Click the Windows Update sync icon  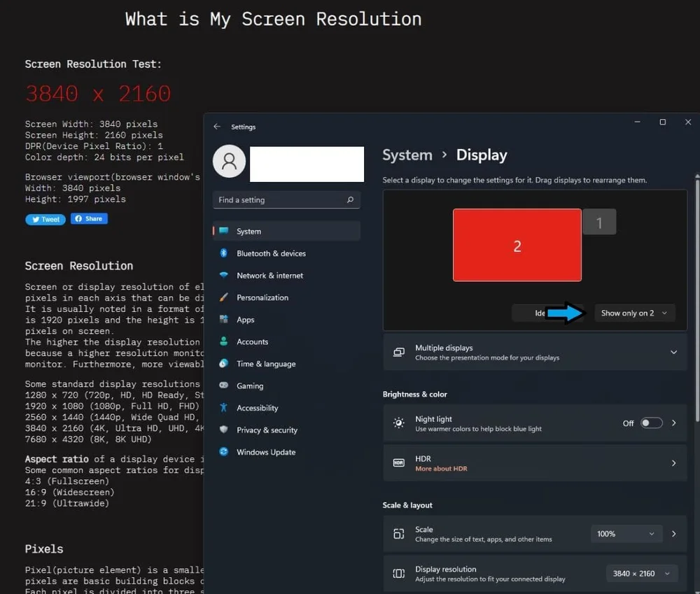pos(224,452)
